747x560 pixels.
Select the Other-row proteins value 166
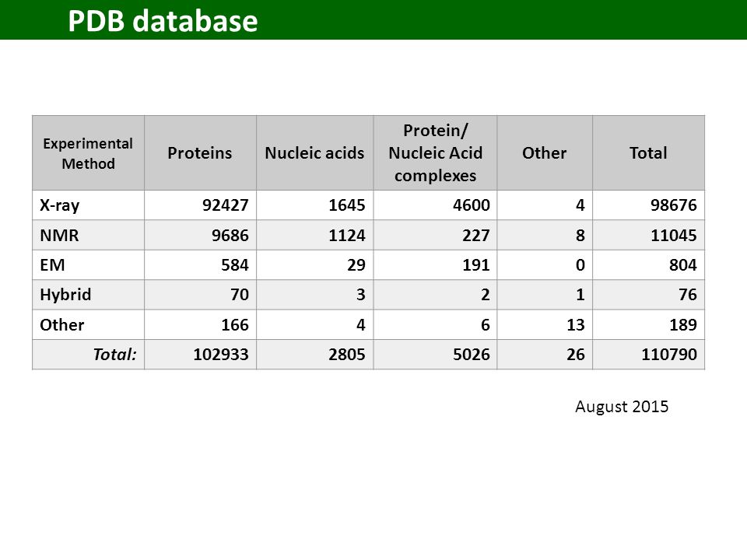coord(235,325)
